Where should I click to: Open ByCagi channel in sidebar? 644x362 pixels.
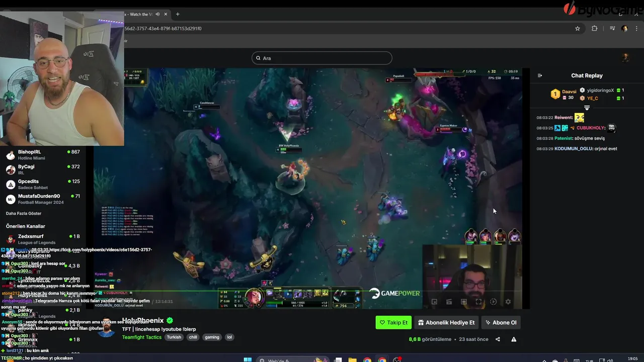coord(43,169)
